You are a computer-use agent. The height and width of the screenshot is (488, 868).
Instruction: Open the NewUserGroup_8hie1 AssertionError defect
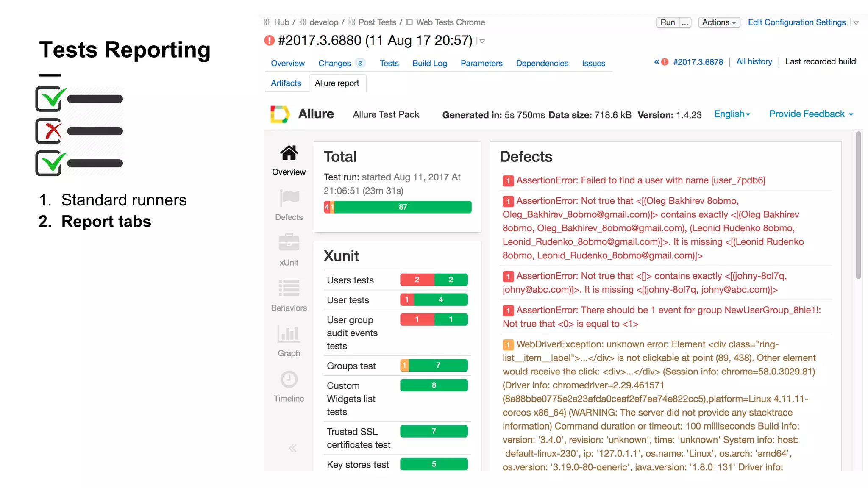662,317
